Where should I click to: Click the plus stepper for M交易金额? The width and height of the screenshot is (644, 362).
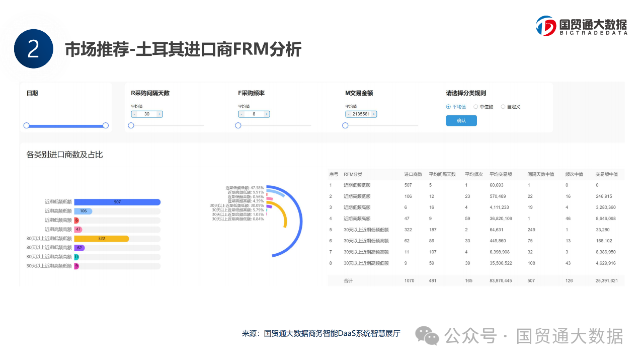(x=374, y=114)
